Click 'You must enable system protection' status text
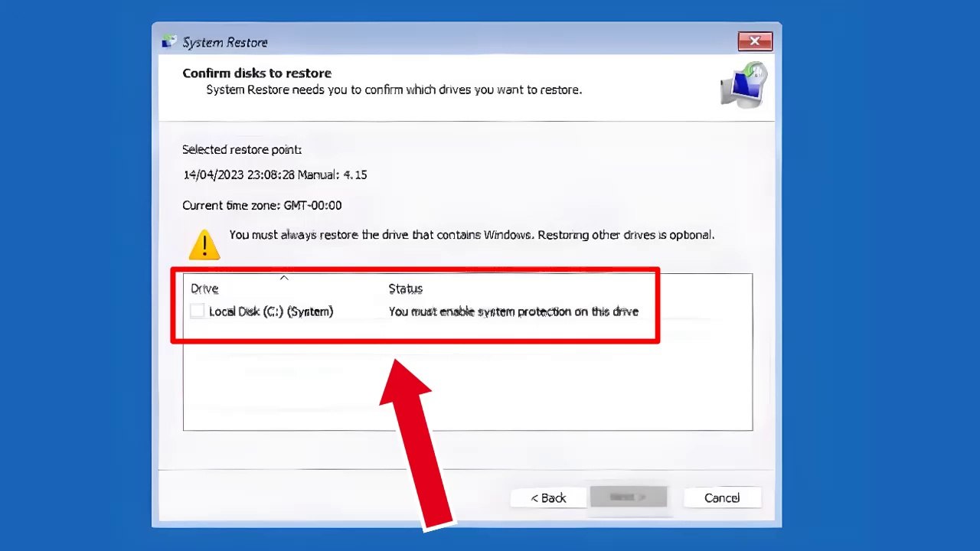The width and height of the screenshot is (980, 551). 513,311
